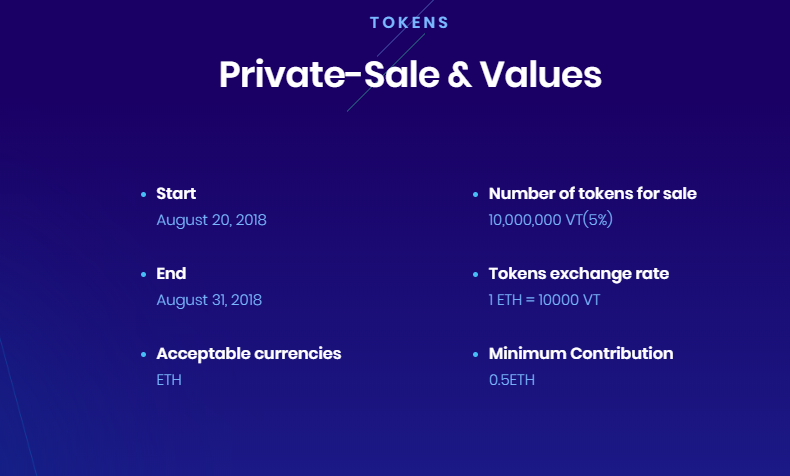Click the Private-Sale & Values heading
This screenshot has height=476, width=790.
click(410, 75)
